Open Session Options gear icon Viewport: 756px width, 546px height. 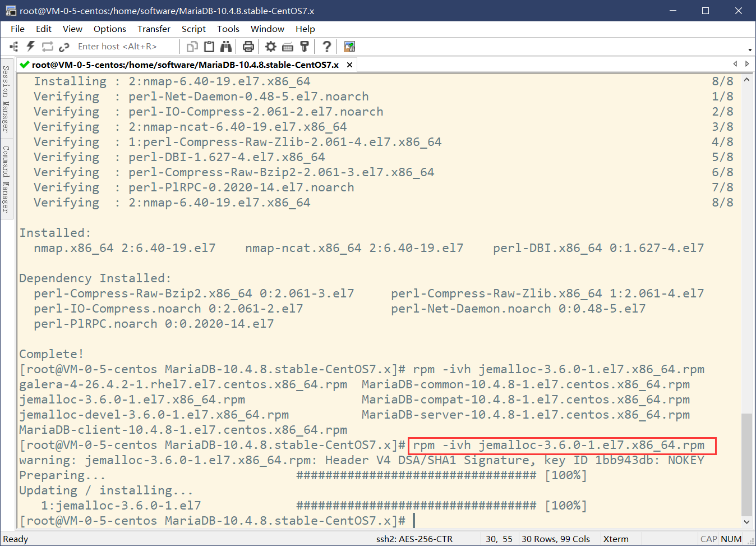(x=271, y=47)
